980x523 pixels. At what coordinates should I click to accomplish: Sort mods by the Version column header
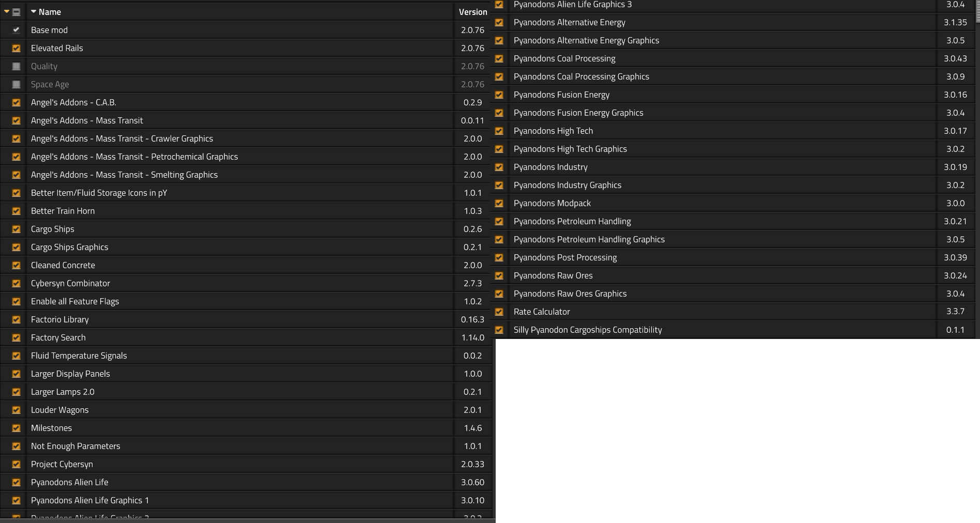coord(472,12)
